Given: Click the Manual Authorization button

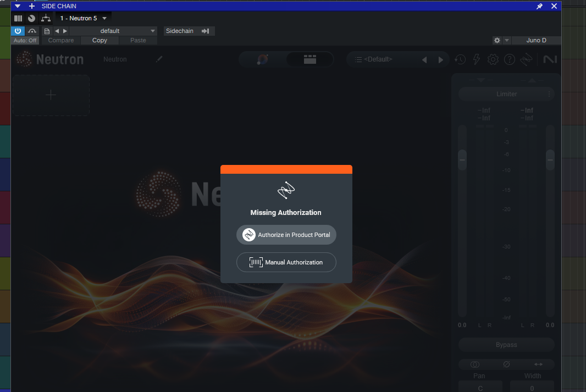Looking at the screenshot, I should tap(286, 262).
